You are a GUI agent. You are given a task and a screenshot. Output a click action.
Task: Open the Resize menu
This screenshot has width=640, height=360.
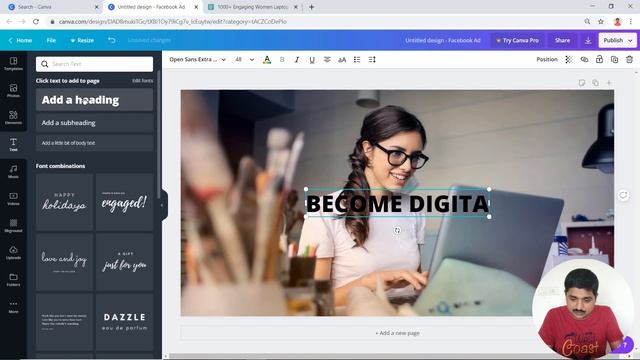pos(82,40)
